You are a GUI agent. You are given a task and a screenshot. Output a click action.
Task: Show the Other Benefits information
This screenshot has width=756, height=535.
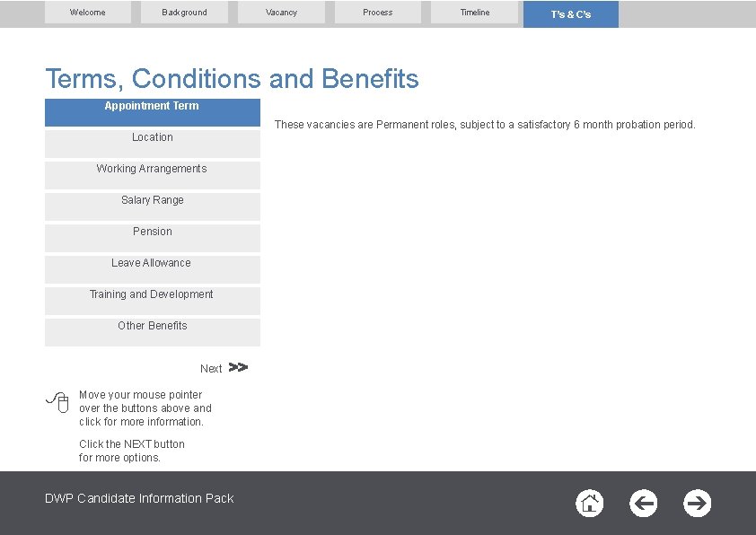click(152, 331)
